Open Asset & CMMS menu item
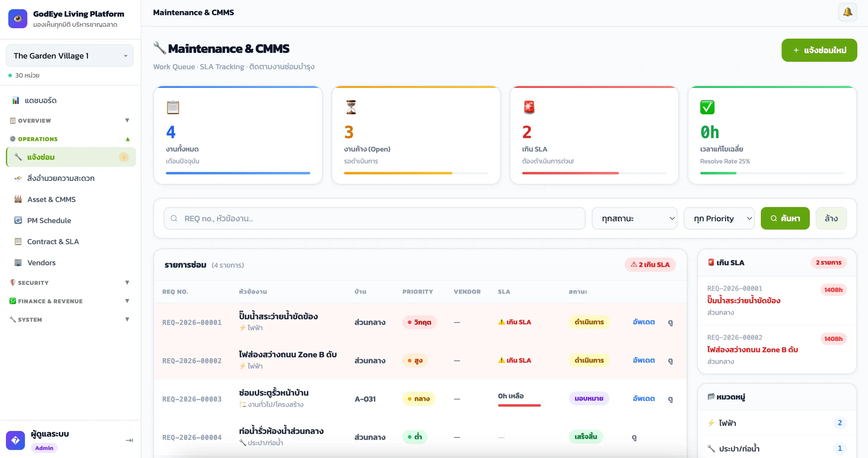 coord(71,199)
